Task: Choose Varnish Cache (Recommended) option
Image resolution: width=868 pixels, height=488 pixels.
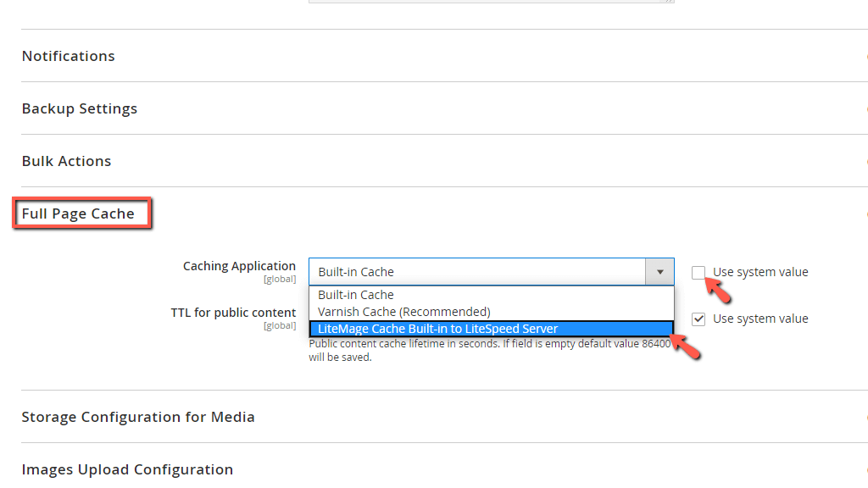Action: [x=491, y=312]
